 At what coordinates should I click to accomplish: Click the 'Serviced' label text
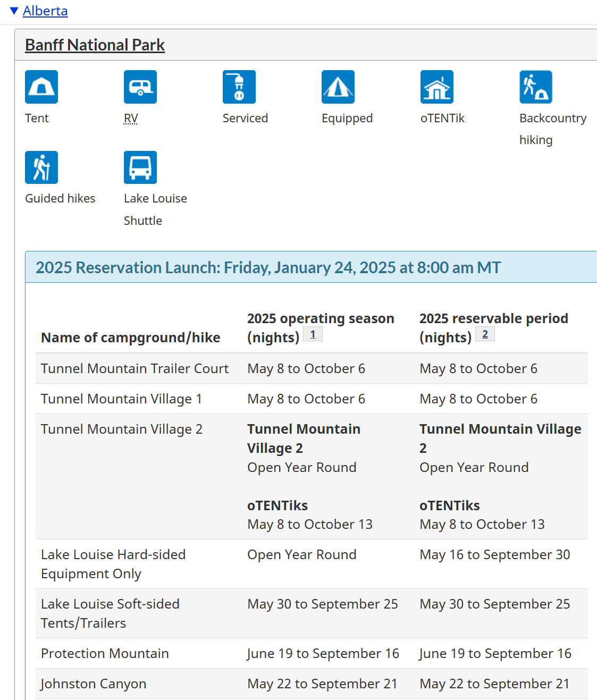(245, 118)
